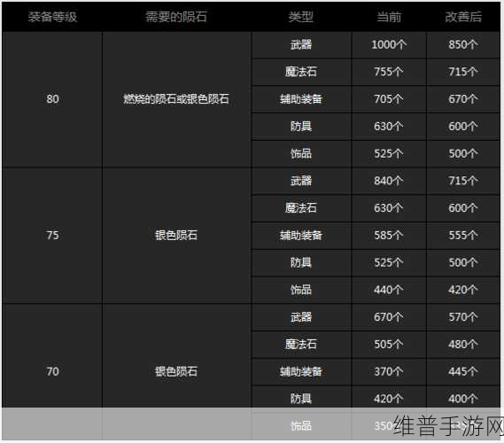Select the equipment level 80 cell
This screenshot has width=504, height=443.
[x=52, y=98]
